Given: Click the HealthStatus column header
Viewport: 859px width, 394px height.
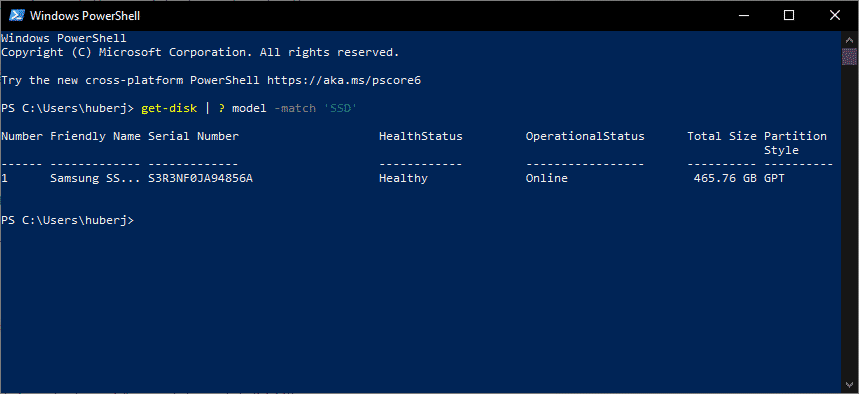Looking at the screenshot, I should 421,136.
